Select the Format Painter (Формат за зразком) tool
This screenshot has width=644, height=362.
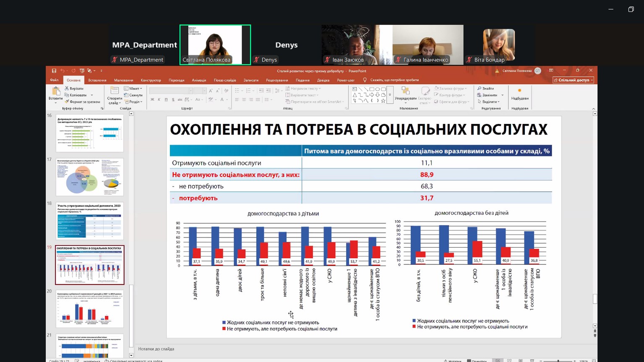(x=67, y=102)
